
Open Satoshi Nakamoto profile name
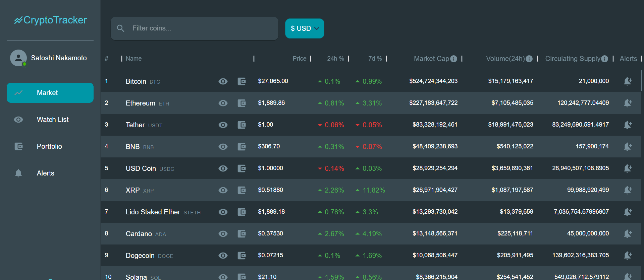pyautogui.click(x=59, y=58)
